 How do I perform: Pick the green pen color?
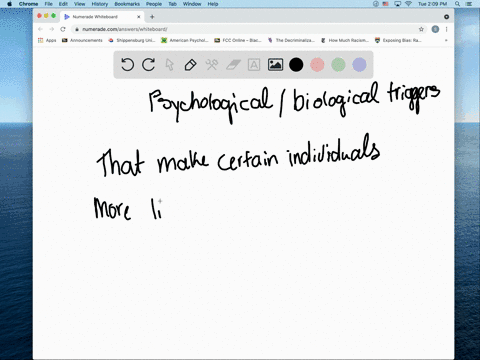point(338,65)
